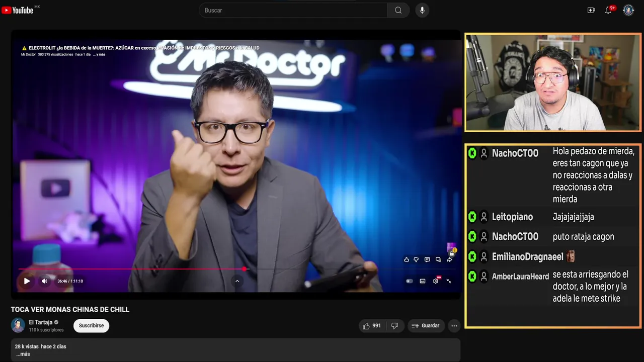This screenshot has width=644, height=362.
Task: Open the account avatar menu
Action: 628,10
